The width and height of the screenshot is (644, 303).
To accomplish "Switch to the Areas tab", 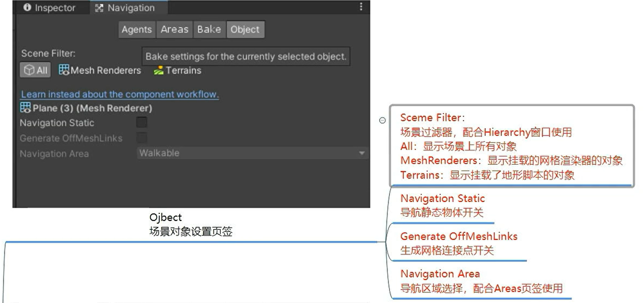I will pyautogui.click(x=174, y=29).
